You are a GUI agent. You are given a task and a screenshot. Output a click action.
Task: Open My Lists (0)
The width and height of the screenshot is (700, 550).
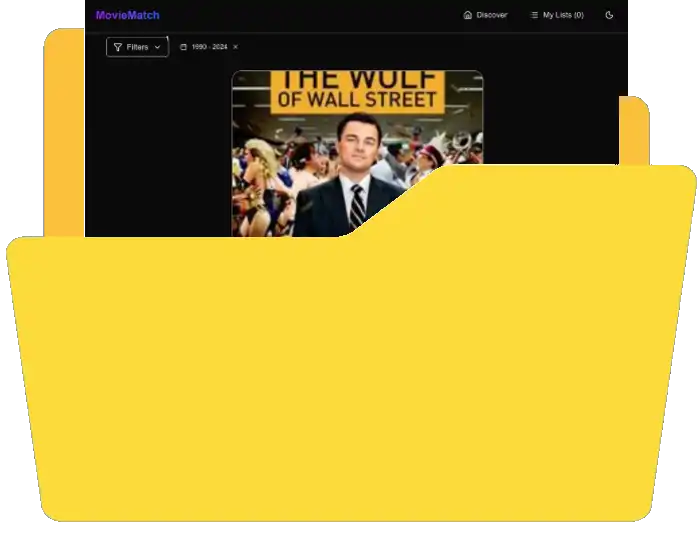click(x=557, y=15)
